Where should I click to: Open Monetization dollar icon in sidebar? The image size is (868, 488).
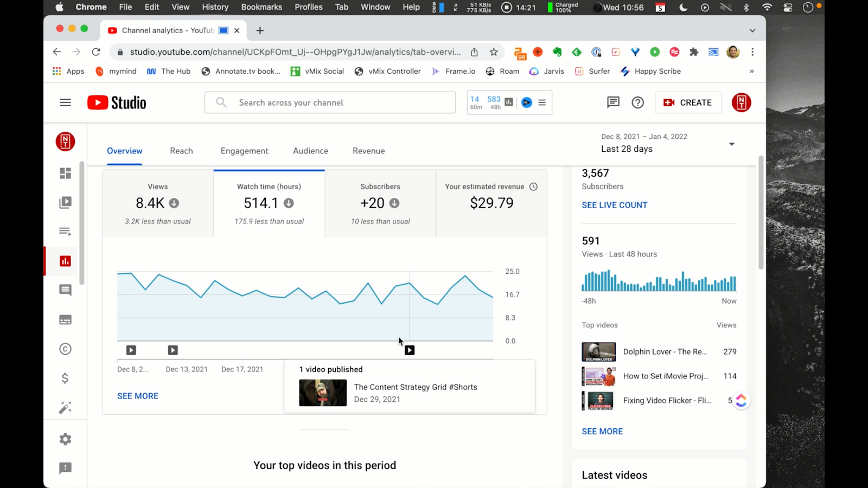pyautogui.click(x=65, y=378)
